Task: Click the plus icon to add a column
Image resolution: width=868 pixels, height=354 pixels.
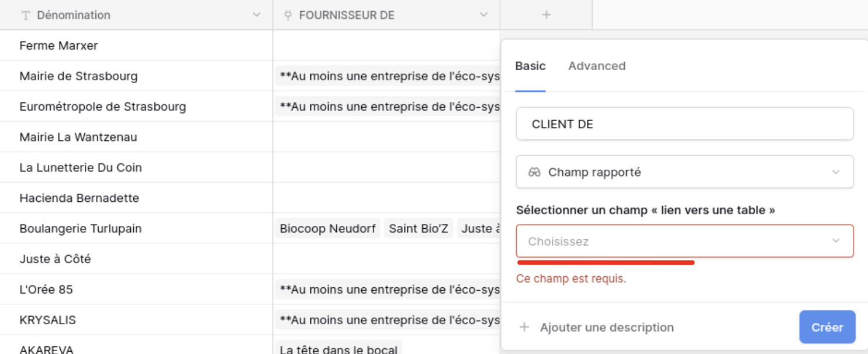Action: tap(546, 15)
